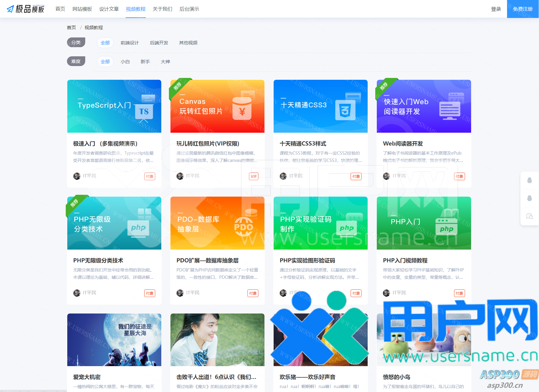Click 付费 badge on Web阅读器开发 card
This screenshot has height=392, width=539.
point(459,176)
